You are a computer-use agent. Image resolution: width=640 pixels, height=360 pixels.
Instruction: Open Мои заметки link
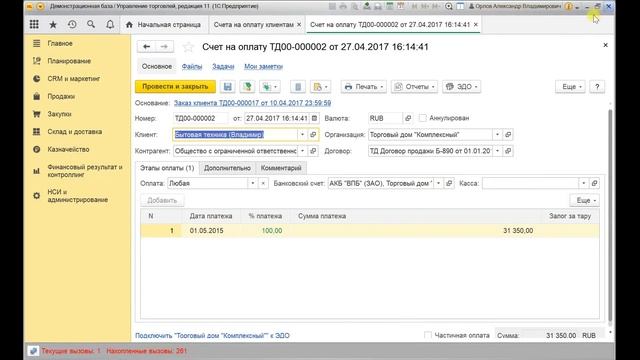(x=263, y=67)
